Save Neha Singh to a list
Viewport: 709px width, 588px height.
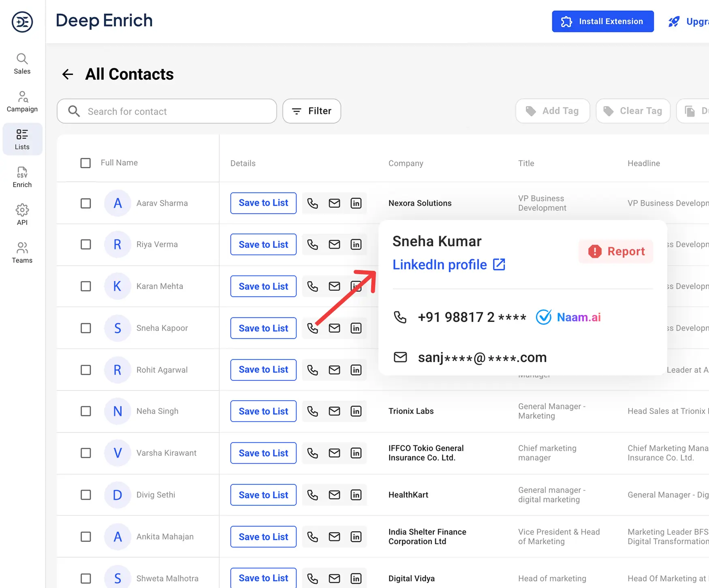[263, 411]
